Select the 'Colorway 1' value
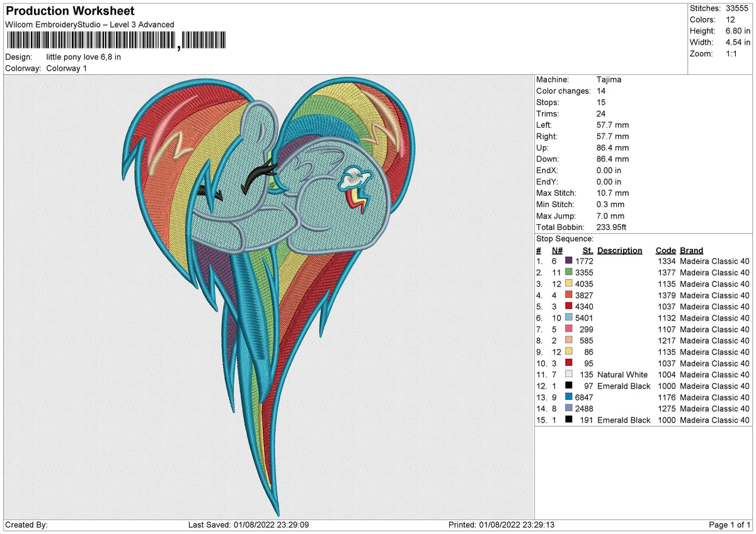Viewport: 756px width, 534px height. pyautogui.click(x=66, y=68)
